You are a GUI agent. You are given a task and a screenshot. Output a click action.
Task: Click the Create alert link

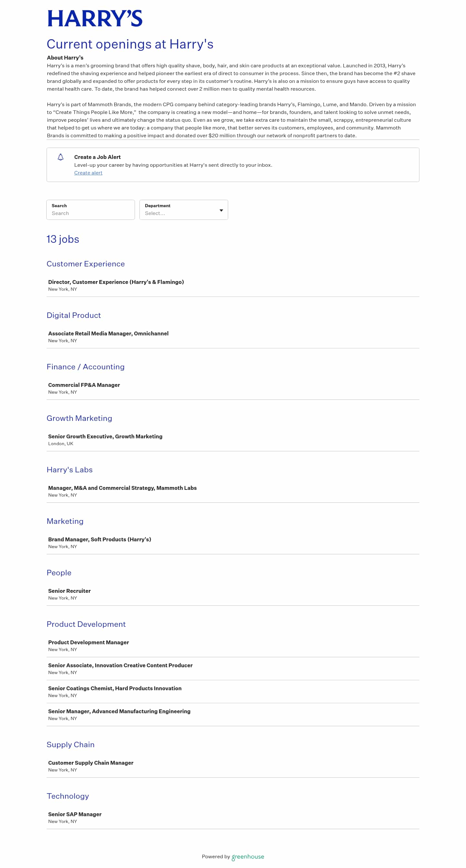pyautogui.click(x=88, y=173)
